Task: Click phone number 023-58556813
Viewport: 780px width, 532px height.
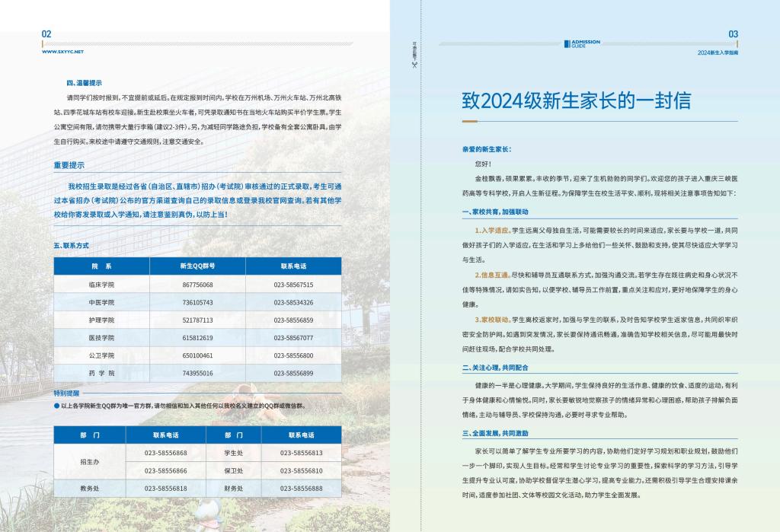Action: [x=301, y=453]
